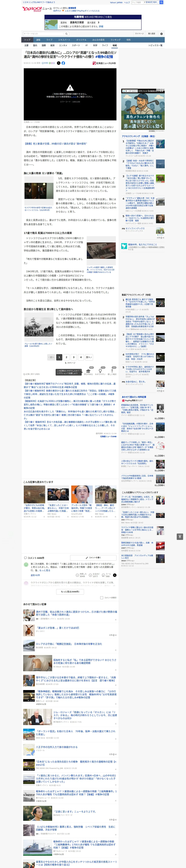This screenshot has width=186, height=868.
Task: Click the 北海道ニュースUHB source logo
Action: (x=104, y=63)
